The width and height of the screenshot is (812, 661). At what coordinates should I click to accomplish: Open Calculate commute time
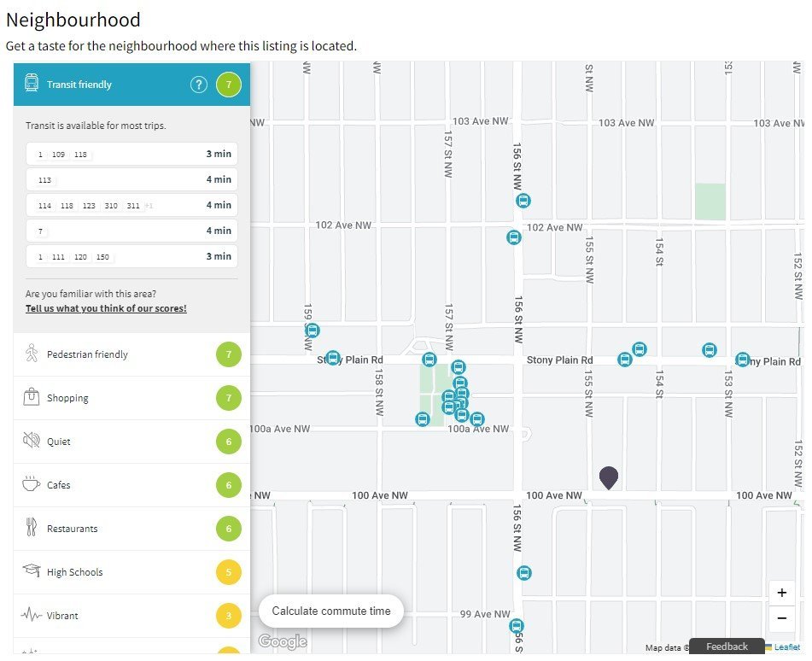coord(331,611)
